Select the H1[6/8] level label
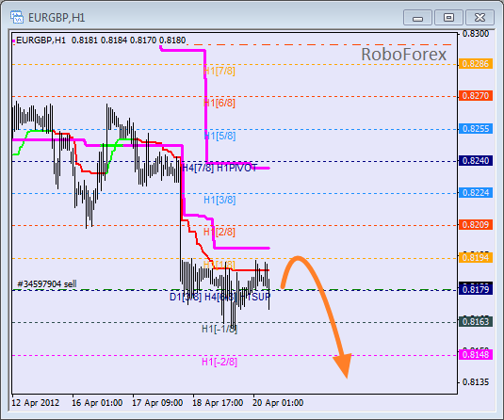 pos(219,104)
